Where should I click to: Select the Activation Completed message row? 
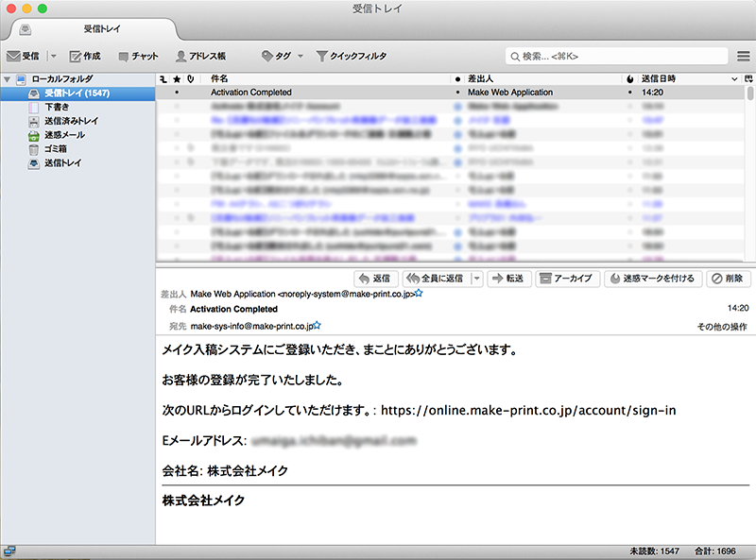point(451,93)
